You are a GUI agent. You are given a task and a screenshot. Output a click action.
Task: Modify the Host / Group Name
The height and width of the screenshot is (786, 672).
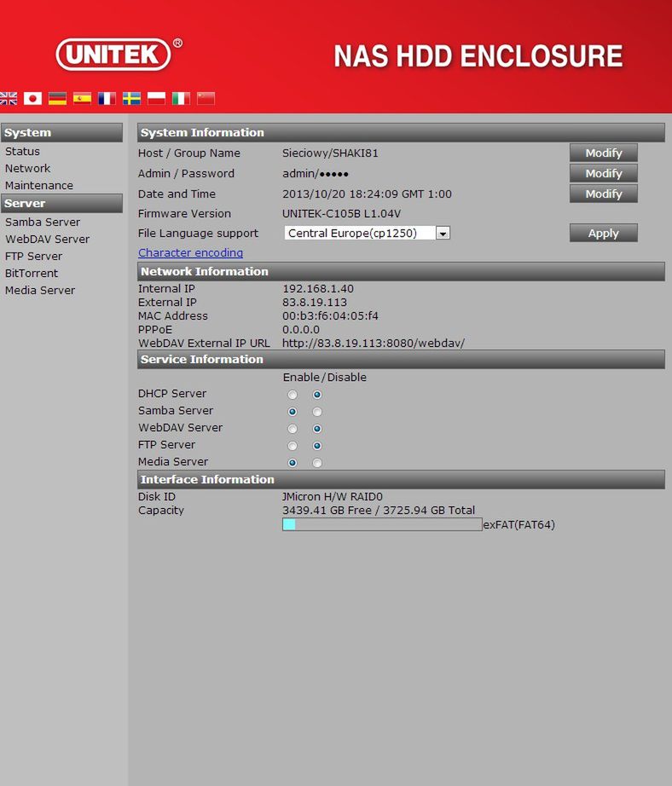point(604,153)
